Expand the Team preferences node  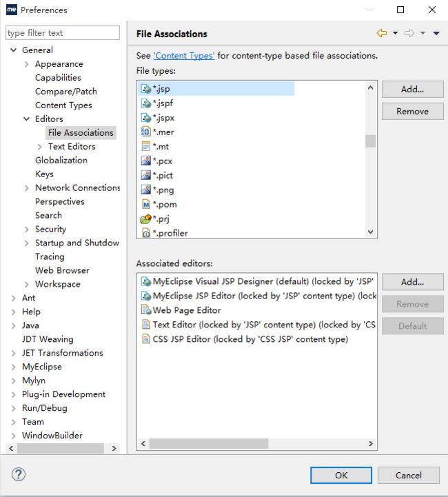tap(13, 422)
